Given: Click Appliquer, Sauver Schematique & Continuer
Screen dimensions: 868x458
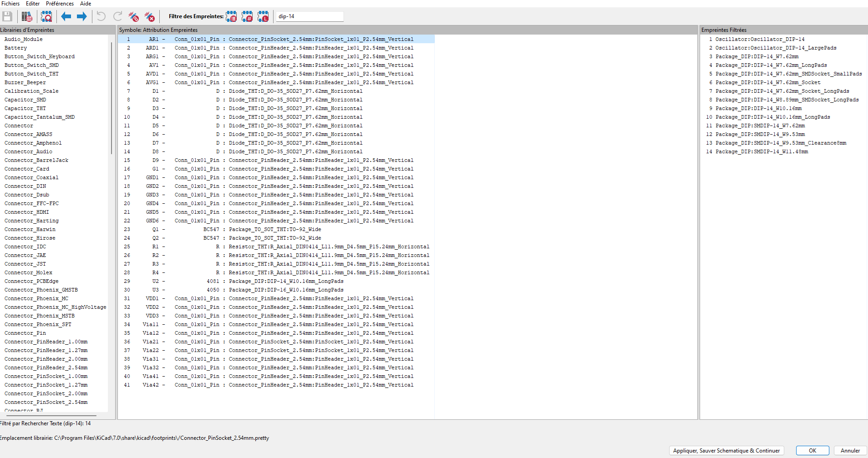Looking at the screenshot, I should click(x=726, y=451).
